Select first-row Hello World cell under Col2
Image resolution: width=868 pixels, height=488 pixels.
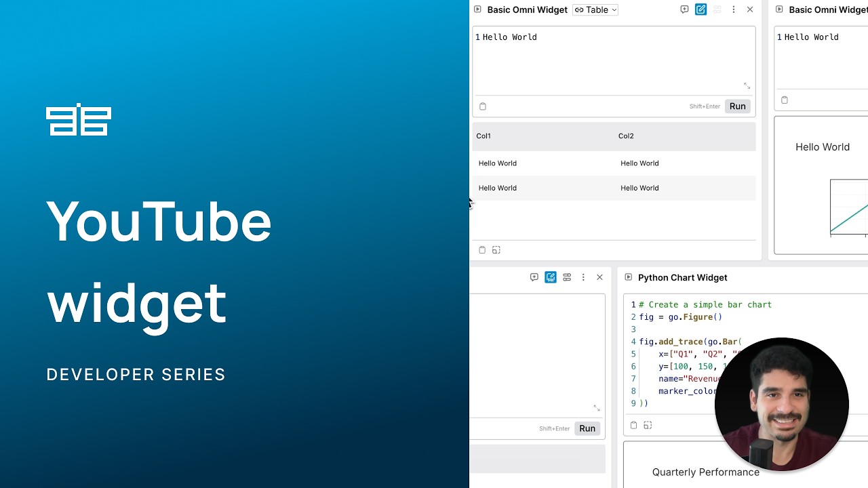(x=639, y=163)
